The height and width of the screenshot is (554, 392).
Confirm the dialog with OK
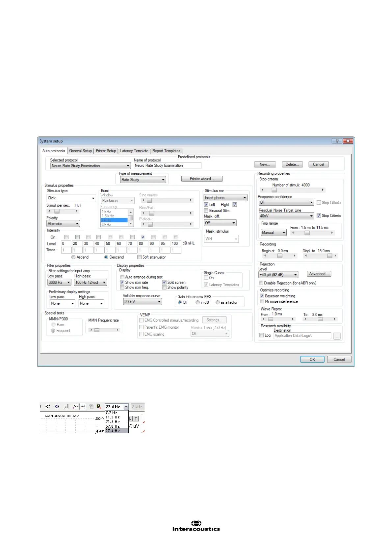(x=312, y=359)
